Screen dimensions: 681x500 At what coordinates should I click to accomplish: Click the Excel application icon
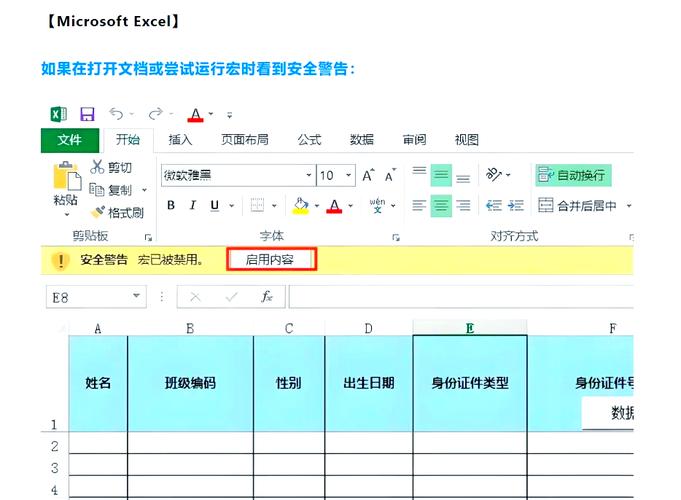click(59, 114)
